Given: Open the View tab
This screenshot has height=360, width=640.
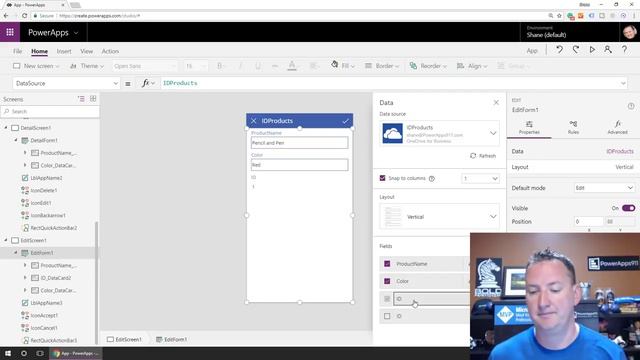Looking at the screenshot, I should click(87, 51).
